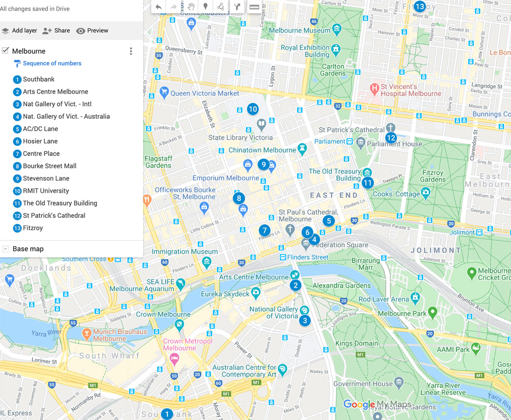Click the Melbourne Cricket Ground green pin
This screenshot has height=420, width=511.
(x=471, y=272)
